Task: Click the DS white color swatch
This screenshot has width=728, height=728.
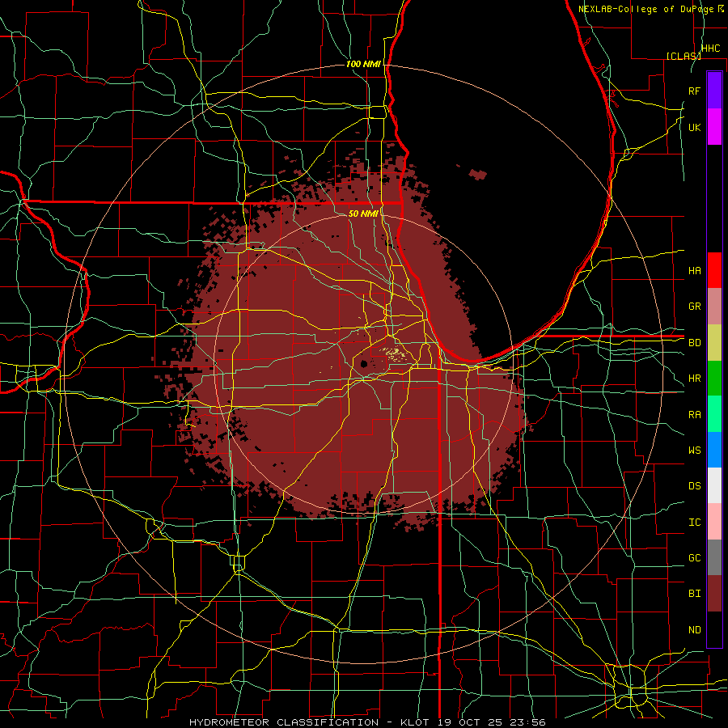Action: pyautogui.click(x=714, y=485)
